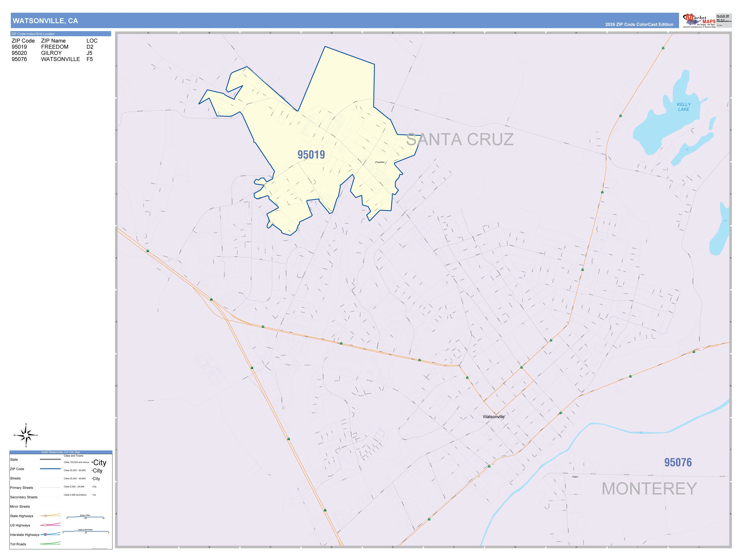The height and width of the screenshot is (560, 743).
Task: Click the largest City sample in legend
Action: coord(99,463)
